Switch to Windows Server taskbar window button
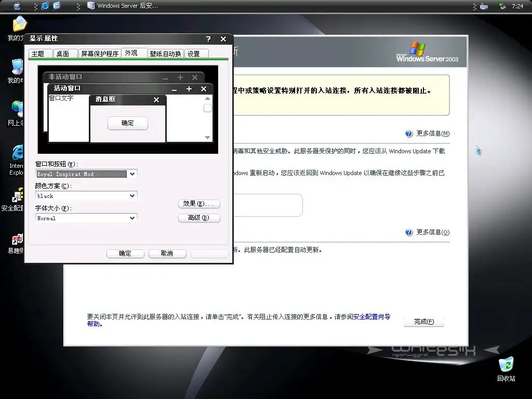532x399 pixels. (123, 6)
